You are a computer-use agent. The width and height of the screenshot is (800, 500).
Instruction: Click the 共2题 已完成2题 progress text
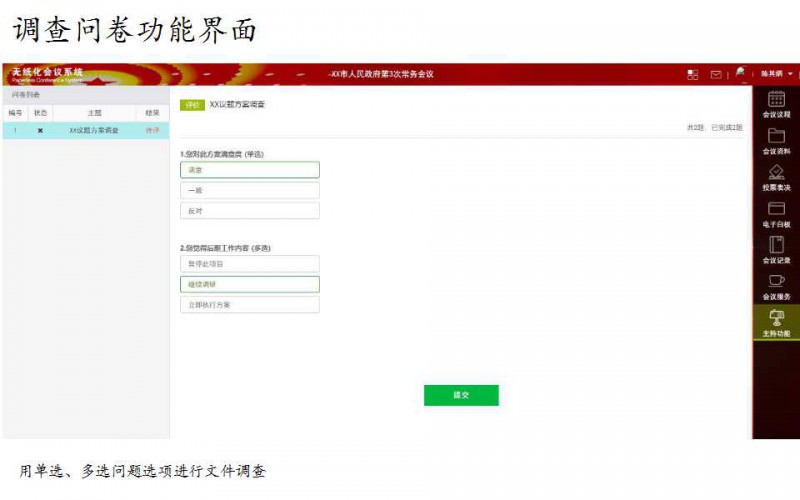714,128
